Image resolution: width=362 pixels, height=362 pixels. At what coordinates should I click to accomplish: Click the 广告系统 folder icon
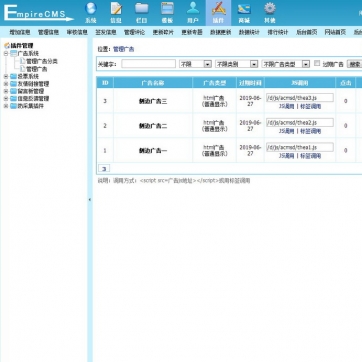click(x=13, y=53)
